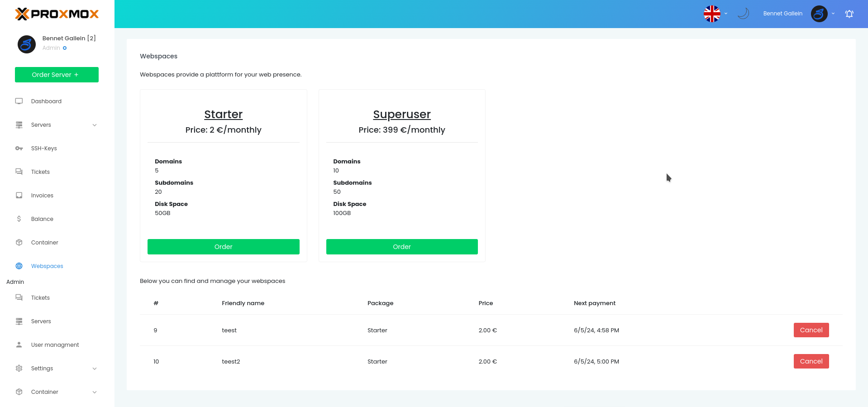
Task: Open the notifications bell
Action: [x=849, y=14]
